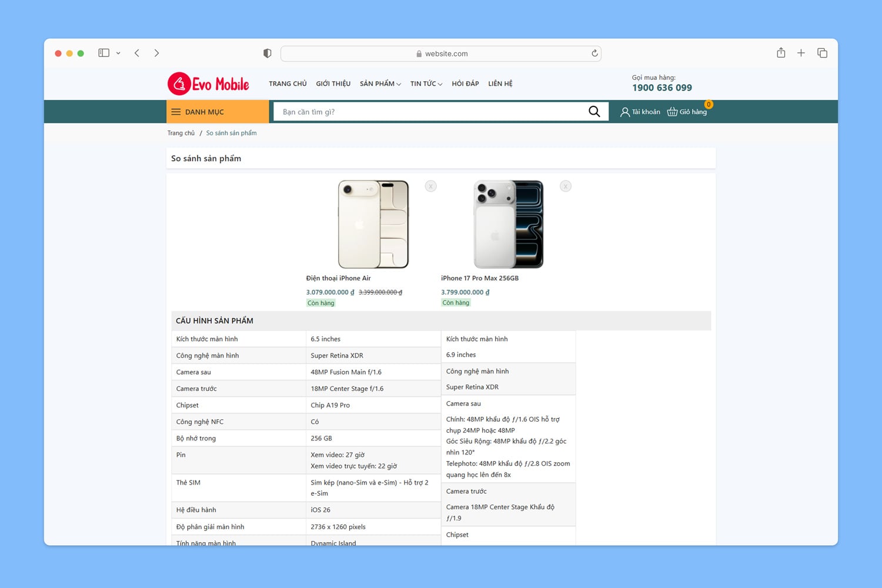882x588 pixels.
Task: Click the Evo Mobile logo
Action: coord(209,84)
